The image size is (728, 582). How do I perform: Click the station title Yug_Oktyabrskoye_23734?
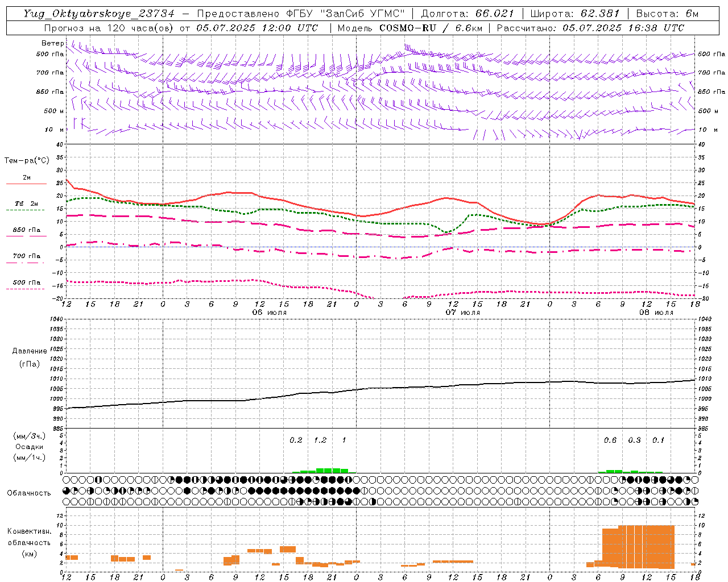(99, 14)
